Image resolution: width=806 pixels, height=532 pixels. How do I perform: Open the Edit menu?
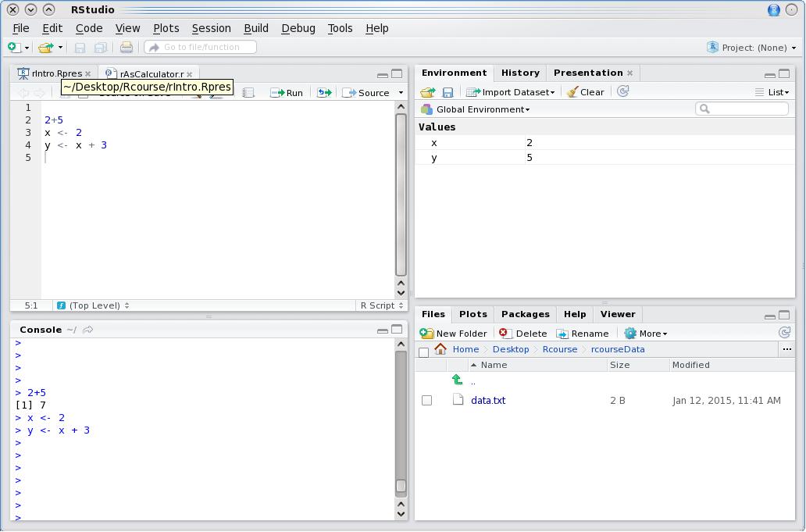pos(52,28)
